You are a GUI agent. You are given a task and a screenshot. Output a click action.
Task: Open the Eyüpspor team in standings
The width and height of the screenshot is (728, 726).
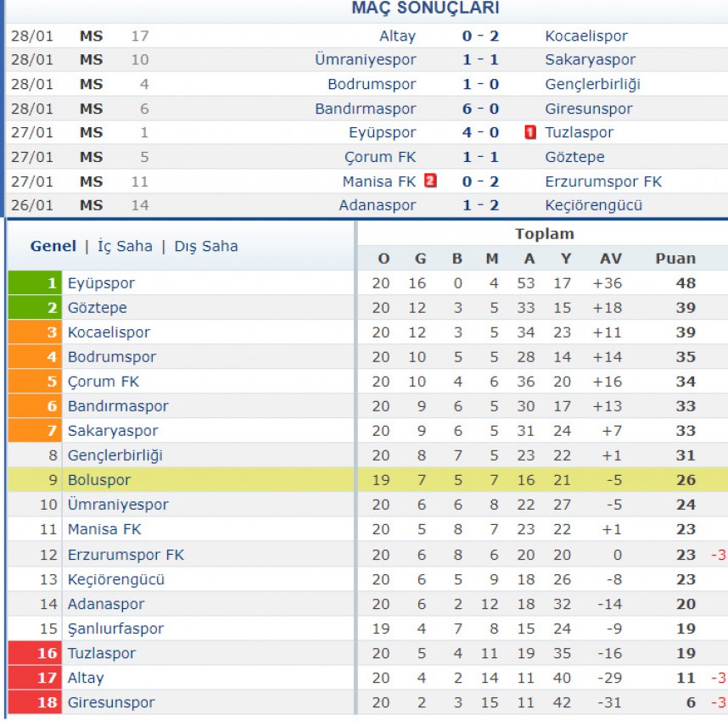click(x=101, y=283)
